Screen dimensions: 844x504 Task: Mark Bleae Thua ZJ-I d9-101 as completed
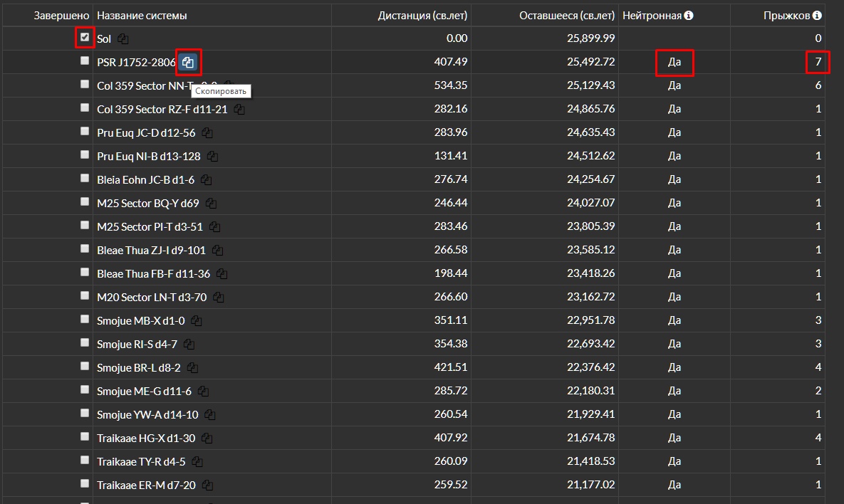coord(85,248)
